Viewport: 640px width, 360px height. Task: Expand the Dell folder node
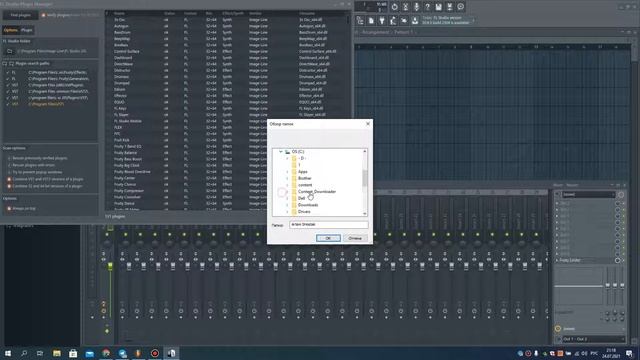click(287, 198)
